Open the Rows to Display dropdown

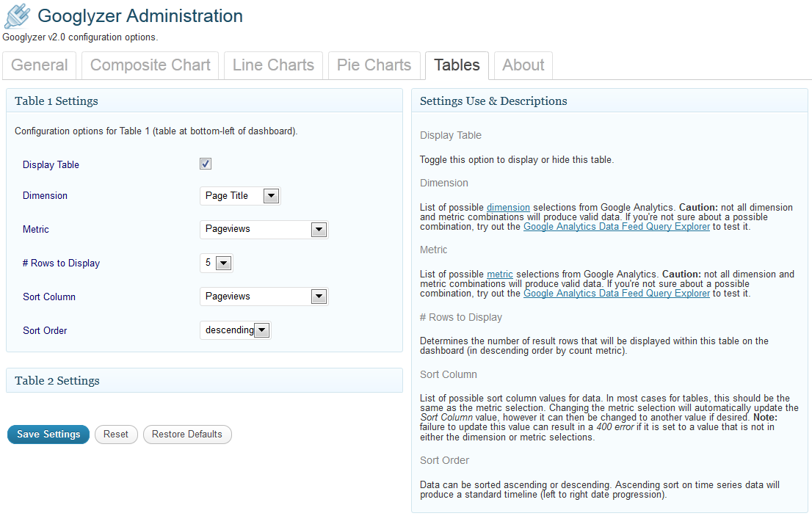pyautogui.click(x=217, y=263)
